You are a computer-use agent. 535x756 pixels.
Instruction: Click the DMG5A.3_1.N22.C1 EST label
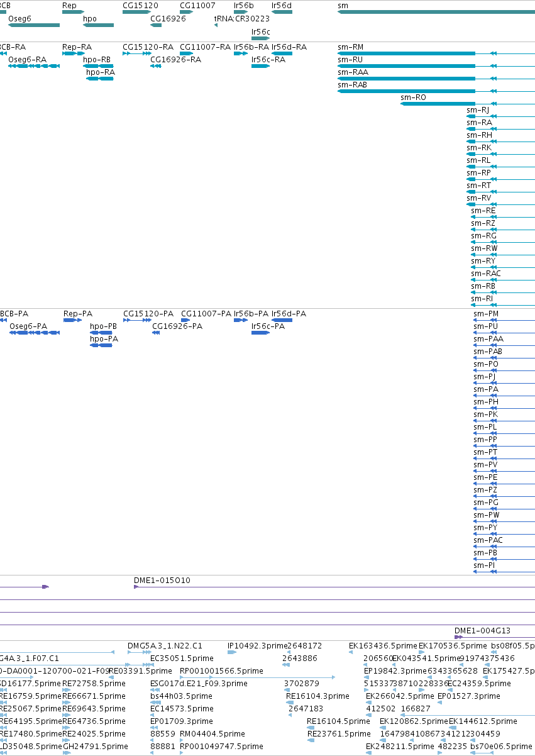[x=165, y=646]
